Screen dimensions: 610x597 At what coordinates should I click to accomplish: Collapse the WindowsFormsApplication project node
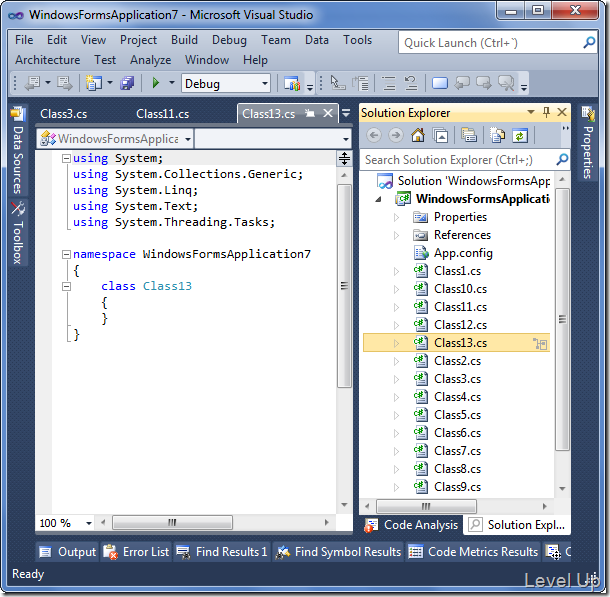[378, 200]
